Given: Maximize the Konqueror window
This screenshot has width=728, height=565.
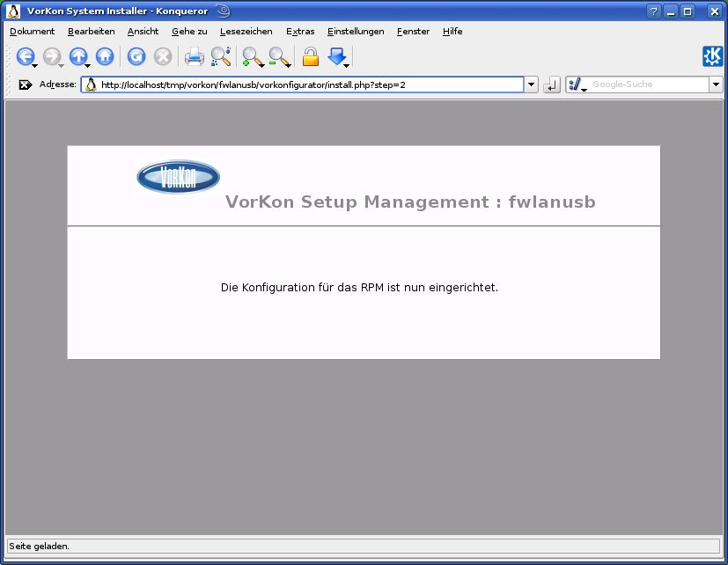Looking at the screenshot, I should click(688, 11).
